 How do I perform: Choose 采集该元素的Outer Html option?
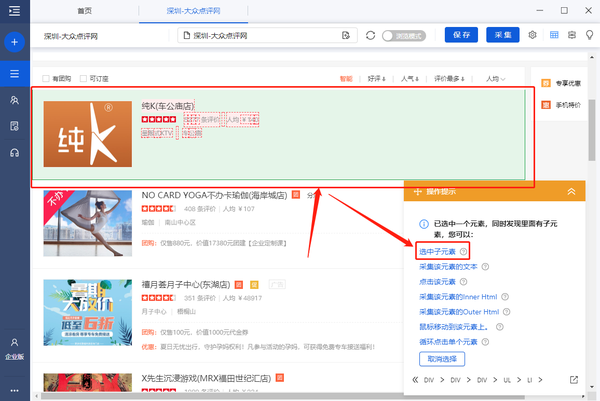459,312
